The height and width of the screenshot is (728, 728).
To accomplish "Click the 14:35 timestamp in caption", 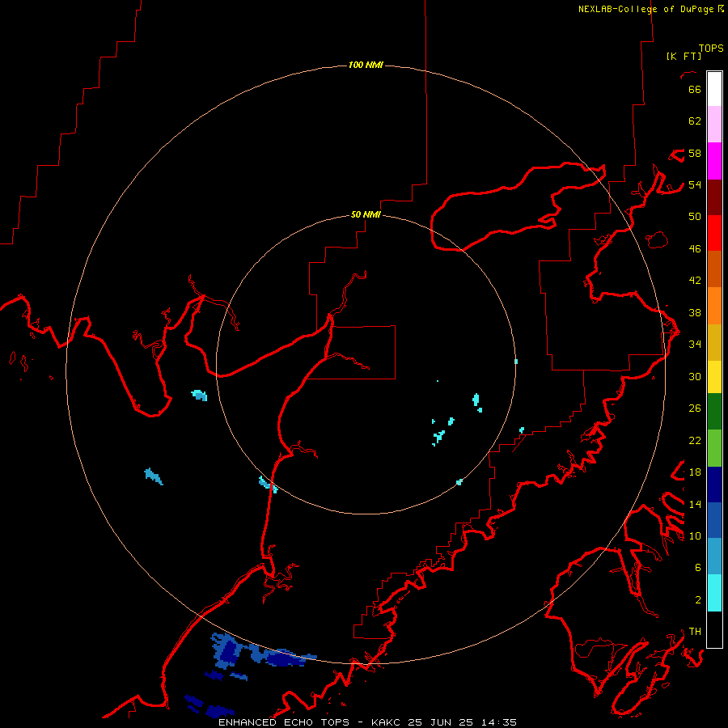I will click(x=500, y=722).
